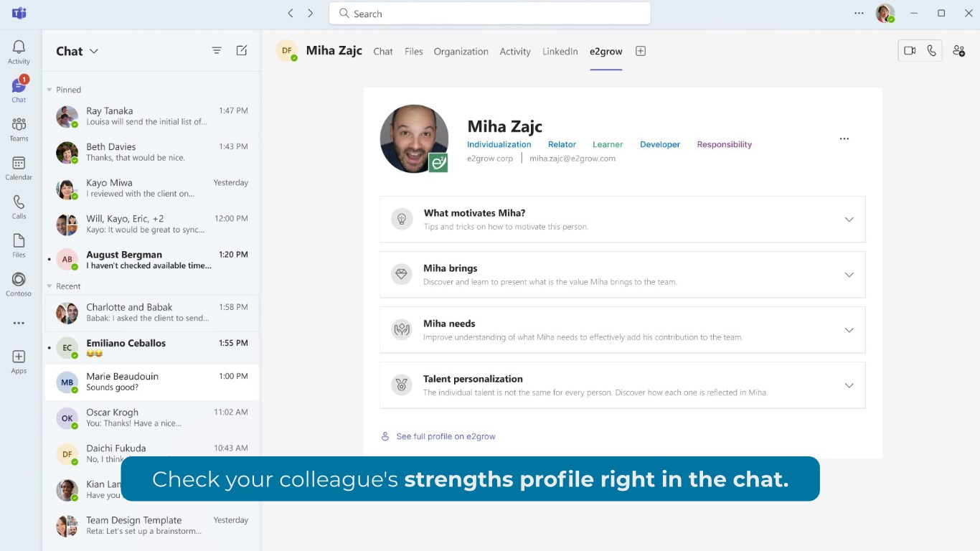The height and width of the screenshot is (551, 980).
Task: Click the new chat compose icon
Action: tap(242, 51)
